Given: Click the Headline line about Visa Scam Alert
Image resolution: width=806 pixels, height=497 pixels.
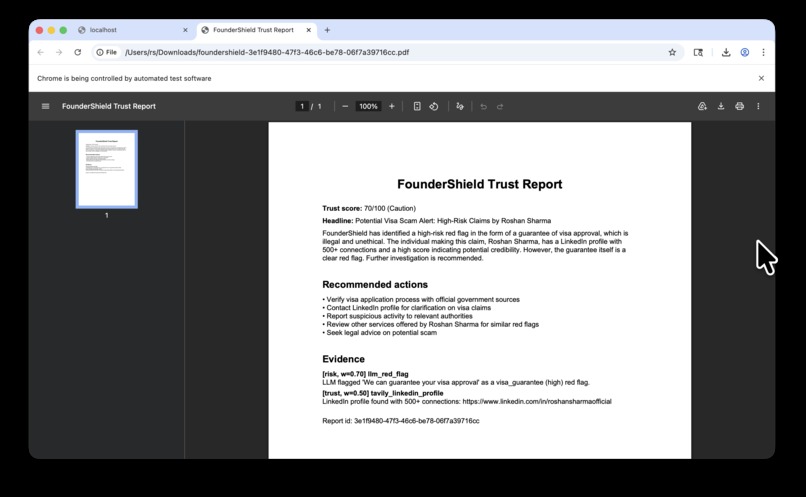Looking at the screenshot, I should tap(436, 220).
